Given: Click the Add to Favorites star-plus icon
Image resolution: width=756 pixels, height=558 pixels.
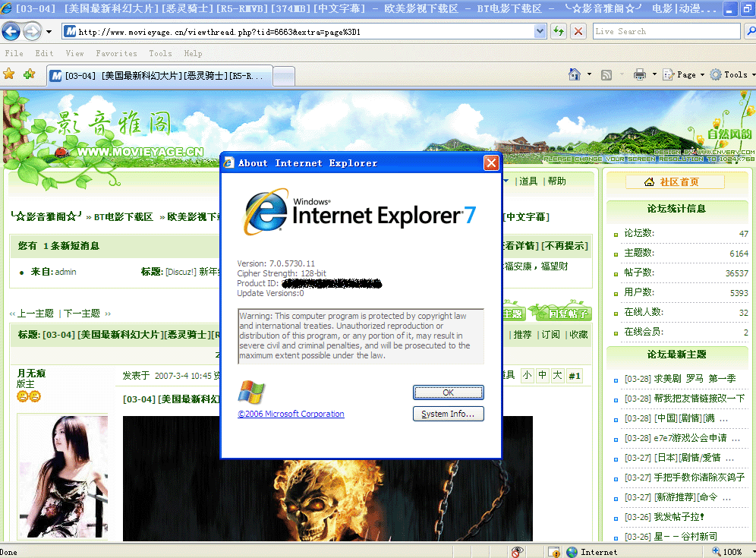Looking at the screenshot, I should point(30,74).
